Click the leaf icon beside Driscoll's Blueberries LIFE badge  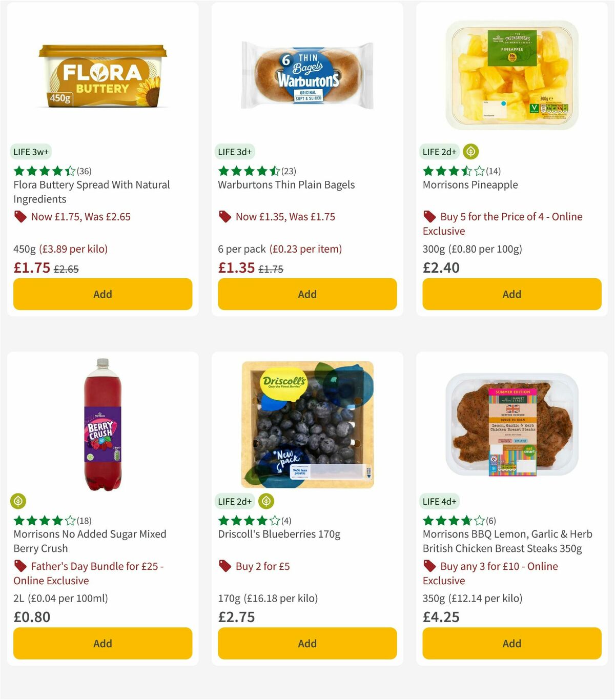[x=265, y=501]
